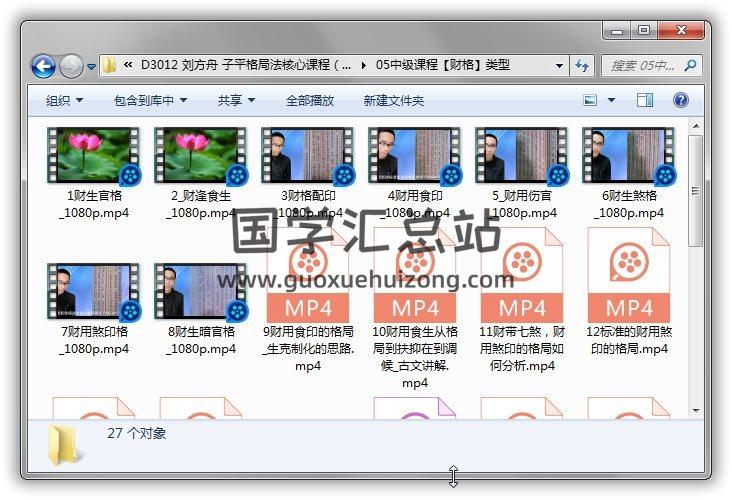Open the 共享 menu
Viewport: 732px width, 500px height.
(x=236, y=100)
